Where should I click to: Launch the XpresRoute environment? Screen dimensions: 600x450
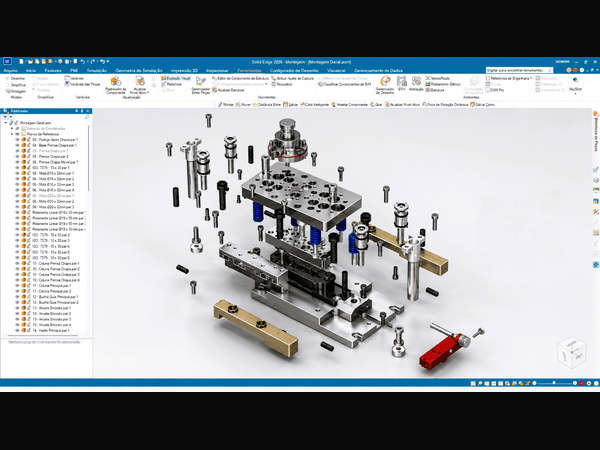click(438, 78)
